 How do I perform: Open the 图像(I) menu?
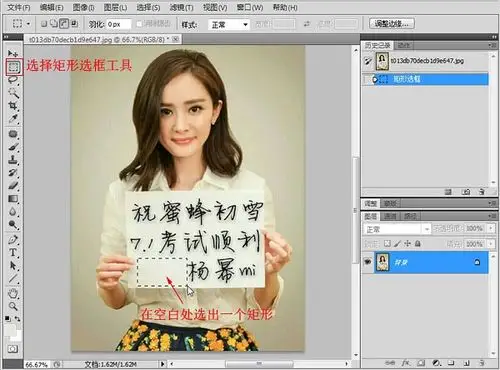coord(83,7)
